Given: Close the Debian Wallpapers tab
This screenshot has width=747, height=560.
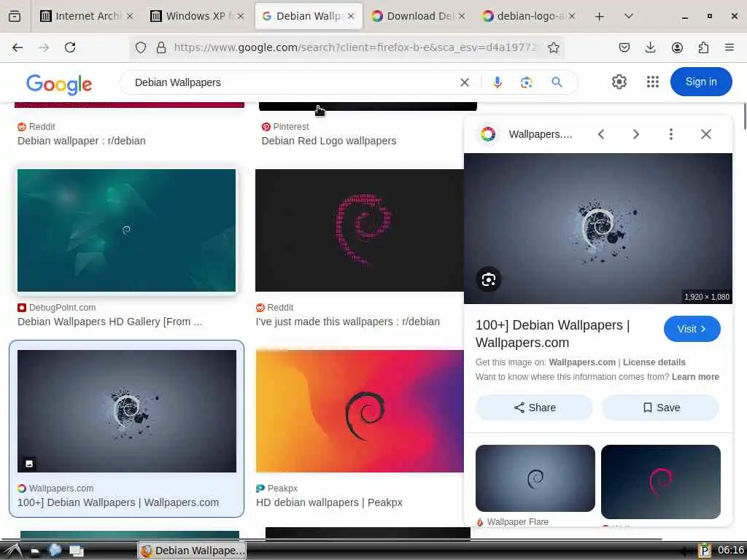Looking at the screenshot, I should [351, 16].
